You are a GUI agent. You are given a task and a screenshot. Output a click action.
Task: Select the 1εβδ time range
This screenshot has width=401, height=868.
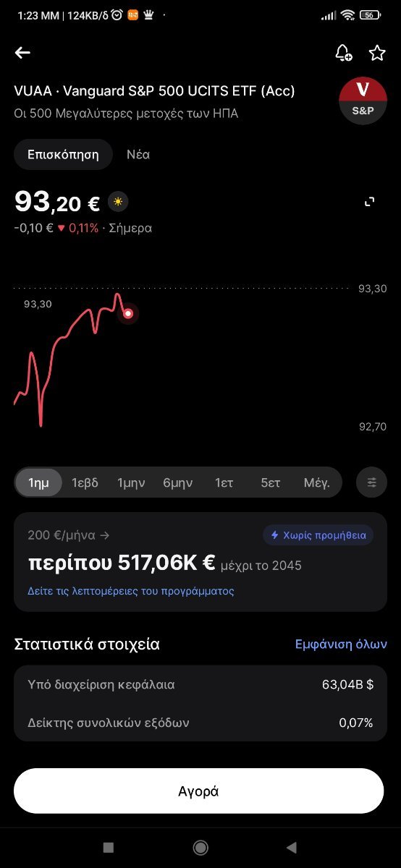tap(85, 482)
